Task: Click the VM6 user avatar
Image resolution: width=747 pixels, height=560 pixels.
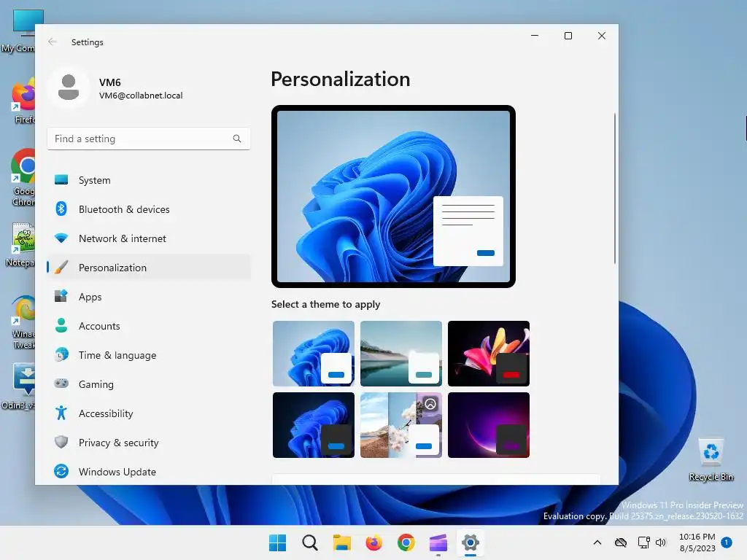Action: [69, 87]
